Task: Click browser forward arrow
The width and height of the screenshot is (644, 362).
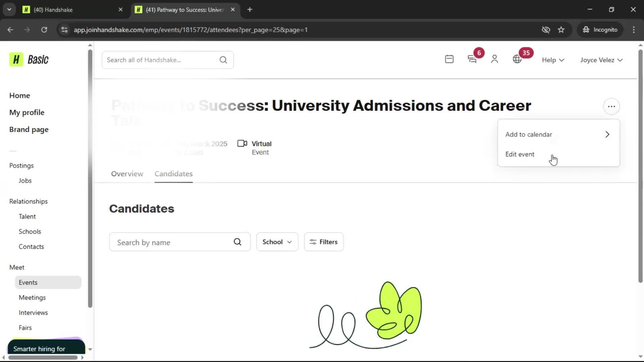Action: (27, 30)
